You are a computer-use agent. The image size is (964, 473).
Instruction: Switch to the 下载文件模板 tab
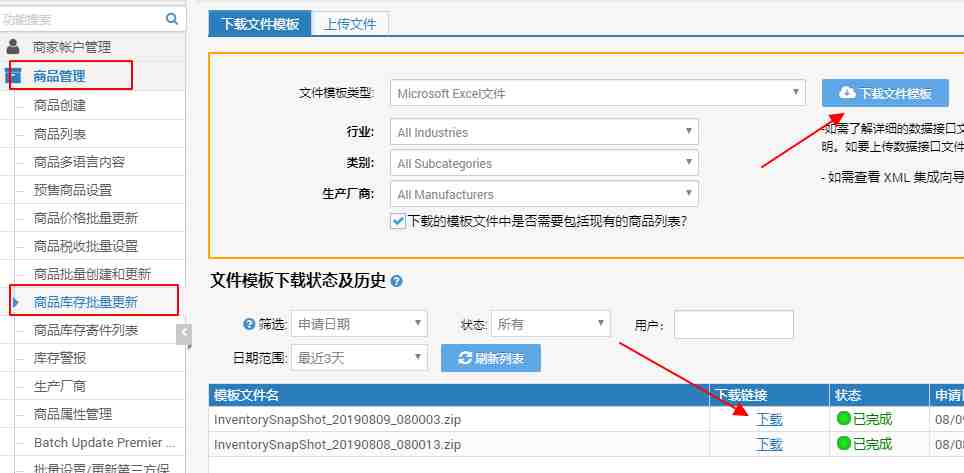(260, 24)
